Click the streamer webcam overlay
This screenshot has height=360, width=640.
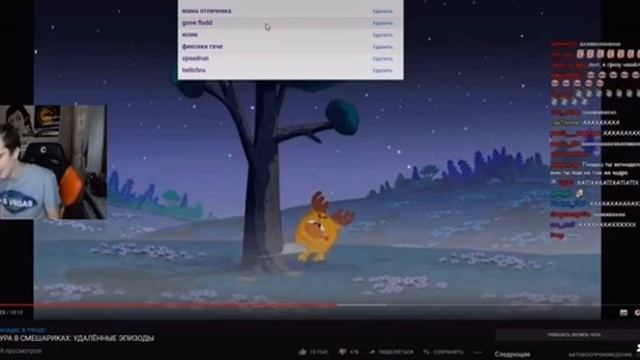click(53, 162)
